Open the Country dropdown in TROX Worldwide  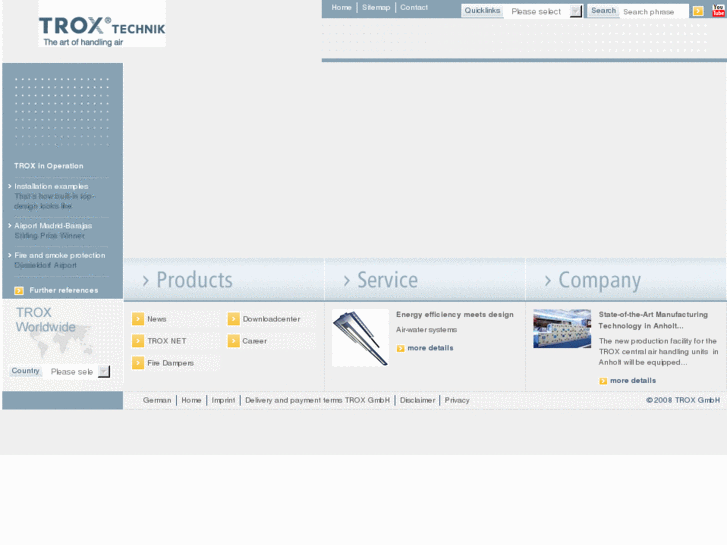tap(77, 372)
